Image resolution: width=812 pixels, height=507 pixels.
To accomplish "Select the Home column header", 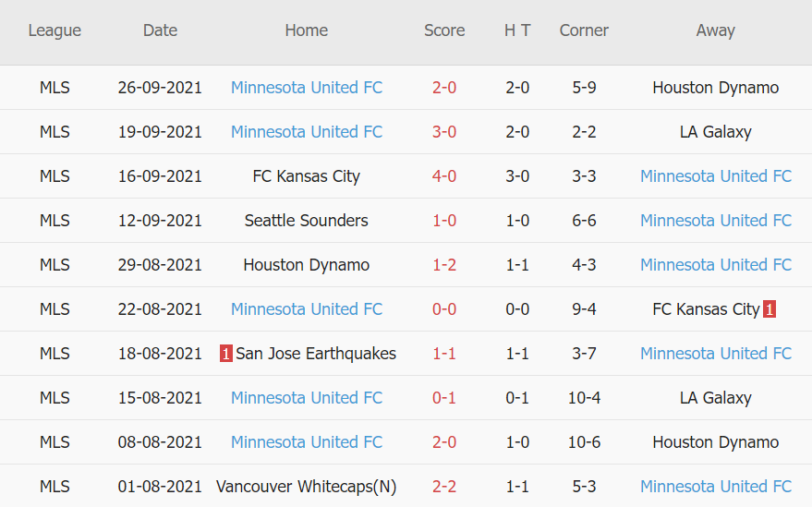I will (306, 30).
